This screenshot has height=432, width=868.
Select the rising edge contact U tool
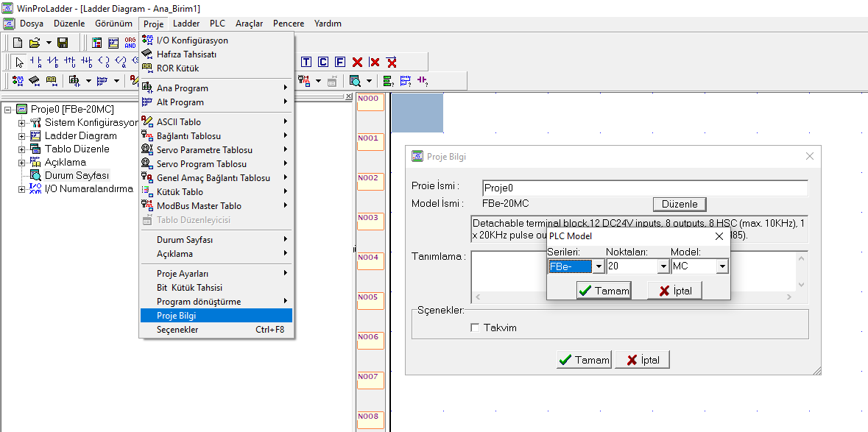tap(70, 62)
